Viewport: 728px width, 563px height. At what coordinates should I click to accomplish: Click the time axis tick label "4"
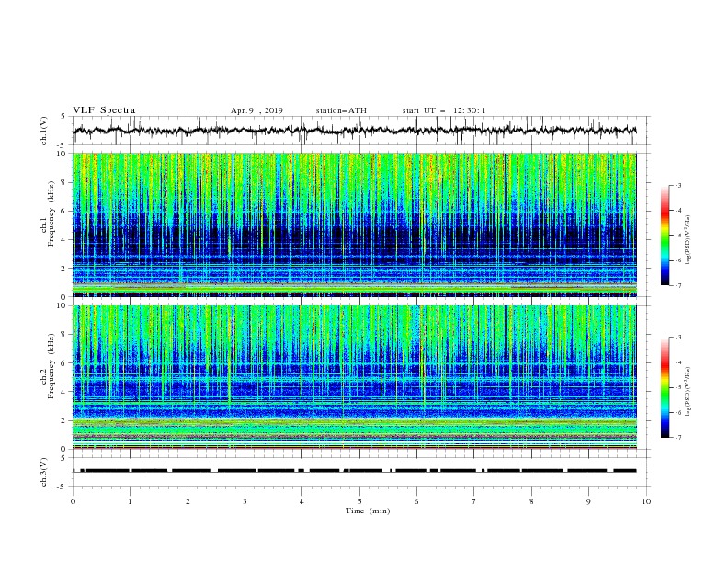click(x=301, y=501)
